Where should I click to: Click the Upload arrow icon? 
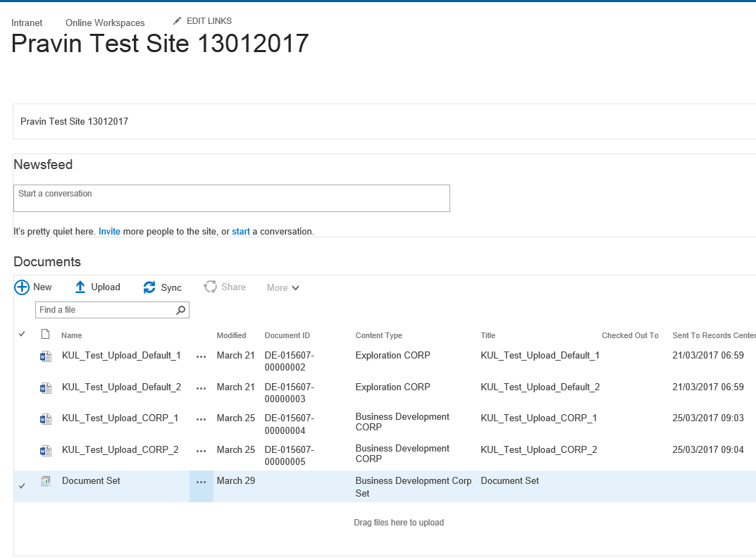tap(80, 287)
